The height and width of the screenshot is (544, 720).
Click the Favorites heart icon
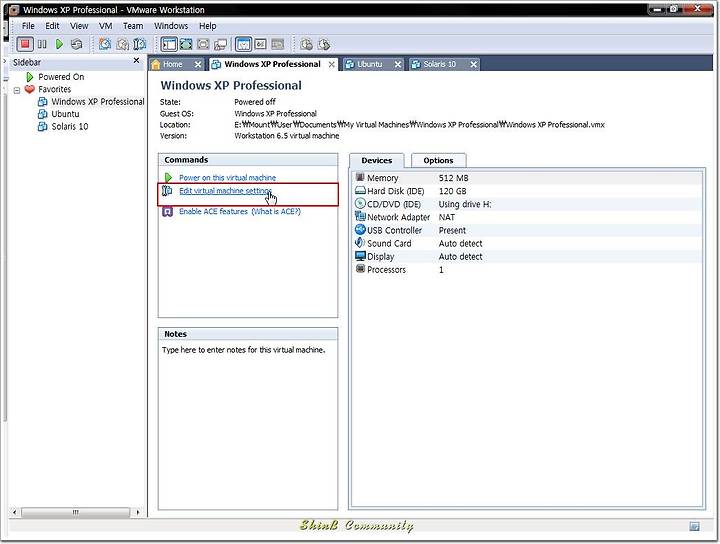click(x=30, y=89)
